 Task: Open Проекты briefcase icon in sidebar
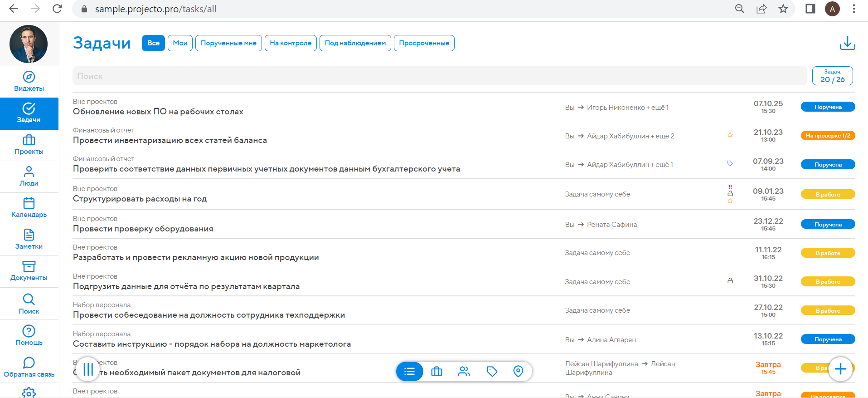click(x=29, y=140)
